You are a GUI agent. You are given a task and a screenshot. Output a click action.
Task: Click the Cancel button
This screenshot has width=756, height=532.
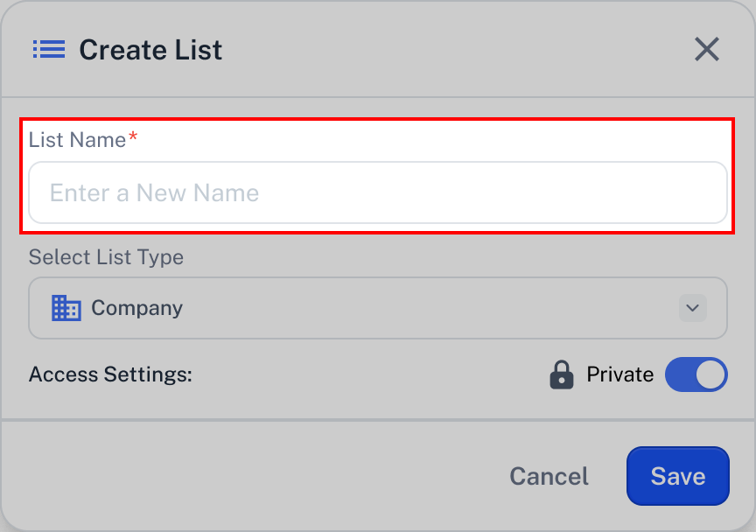549,476
